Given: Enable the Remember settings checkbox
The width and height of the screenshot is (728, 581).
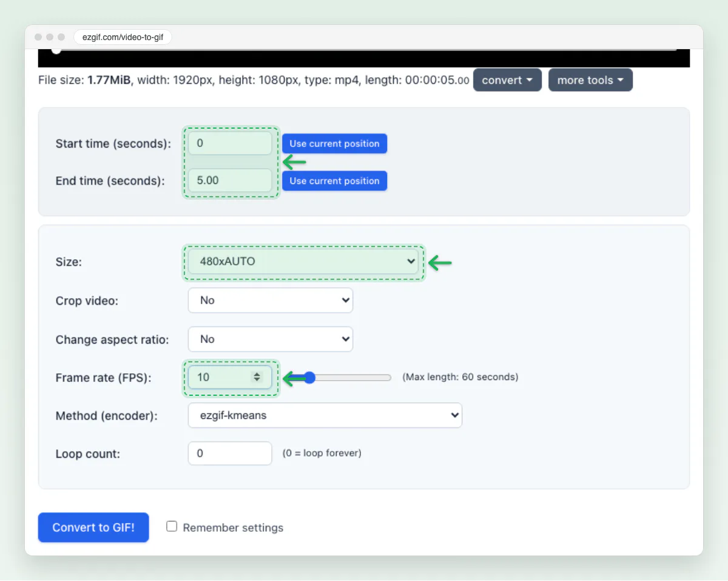Looking at the screenshot, I should click(x=172, y=526).
